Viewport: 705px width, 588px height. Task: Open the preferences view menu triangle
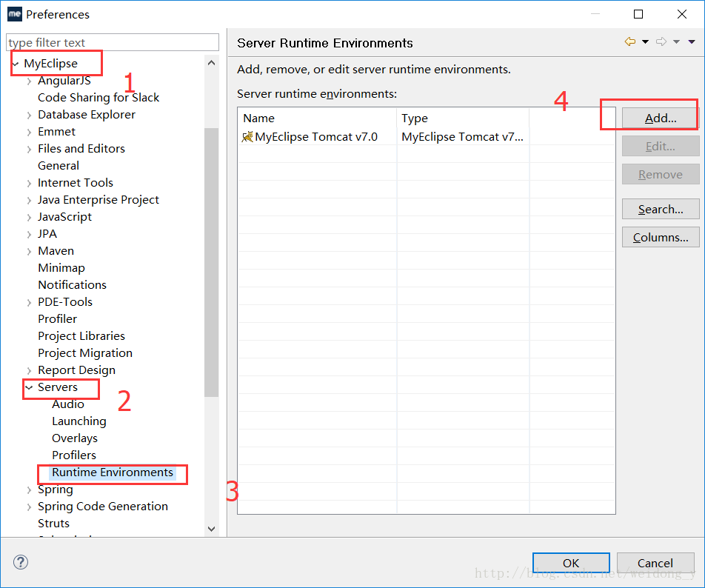point(692,41)
